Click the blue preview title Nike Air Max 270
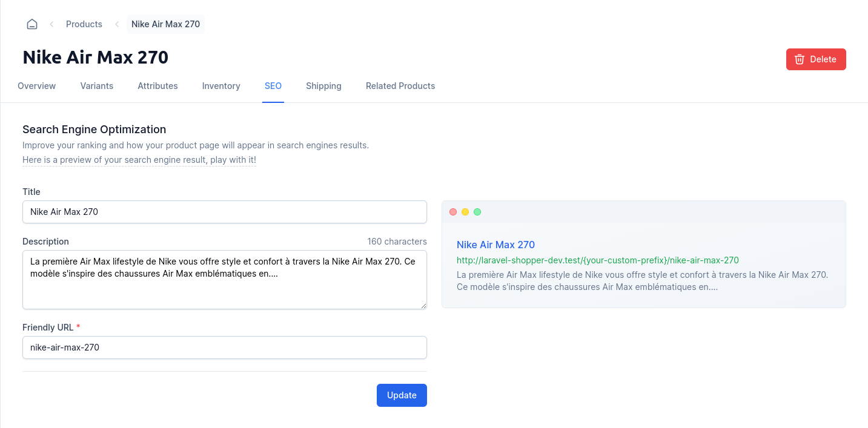 (x=495, y=245)
